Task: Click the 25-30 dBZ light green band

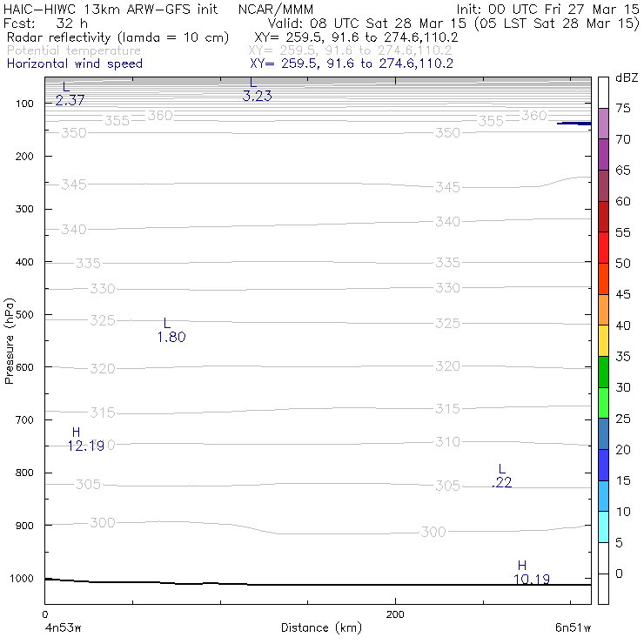Action: pyautogui.click(x=603, y=403)
